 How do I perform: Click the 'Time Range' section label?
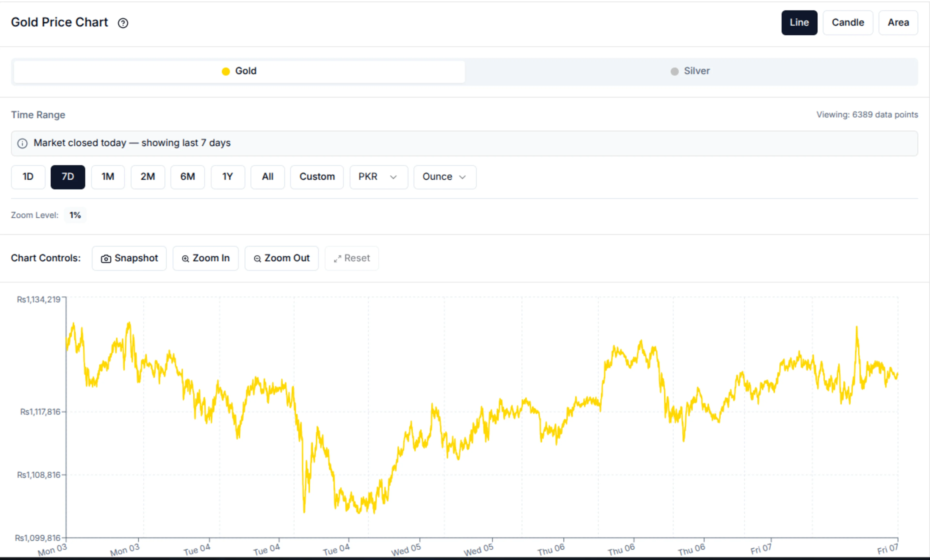[x=38, y=115]
